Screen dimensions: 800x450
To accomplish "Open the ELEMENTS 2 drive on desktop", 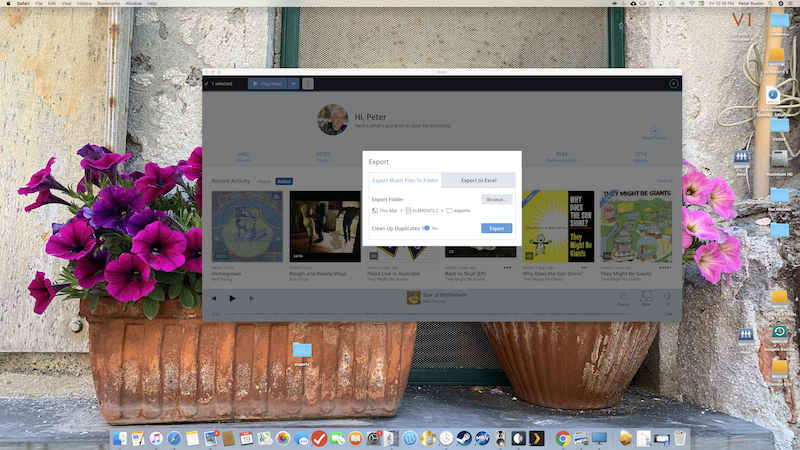I will 776,60.
